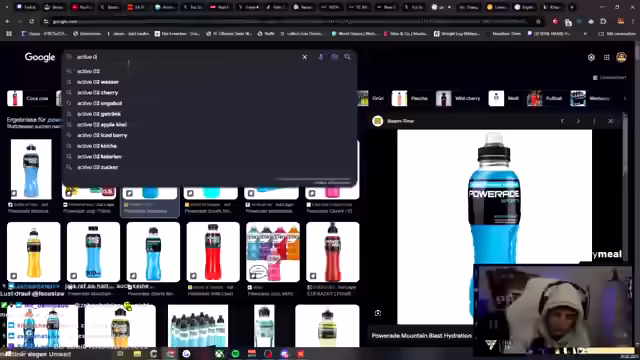Open Xbox app in taskbar
The height and width of the screenshot is (360, 640).
pos(219,353)
